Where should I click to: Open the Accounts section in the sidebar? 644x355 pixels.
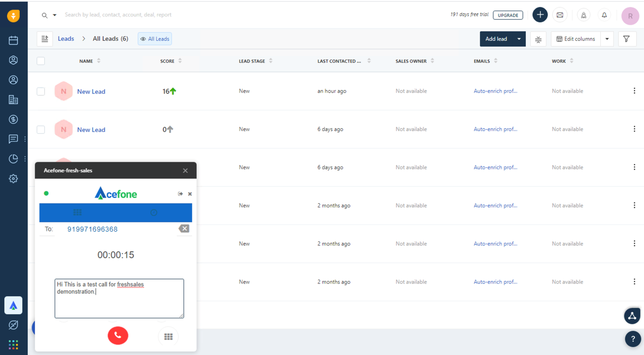click(x=14, y=99)
